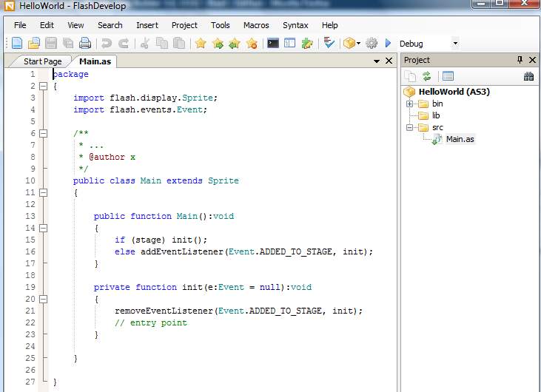Collapse the package code fold marker

click(x=43, y=87)
